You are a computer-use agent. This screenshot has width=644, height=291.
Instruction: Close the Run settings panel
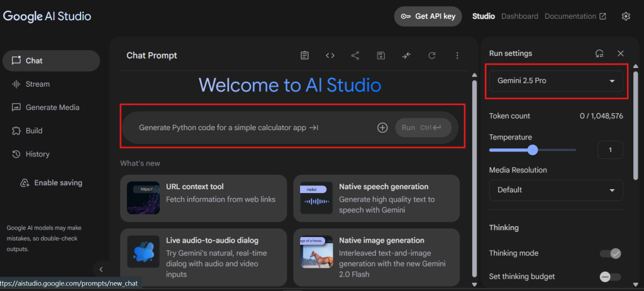(621, 53)
